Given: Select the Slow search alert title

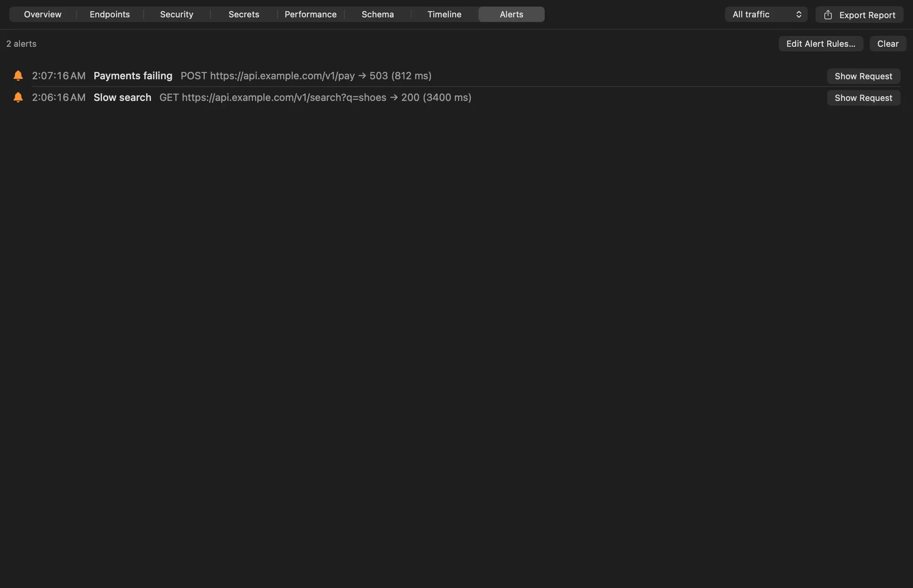Looking at the screenshot, I should [x=122, y=98].
